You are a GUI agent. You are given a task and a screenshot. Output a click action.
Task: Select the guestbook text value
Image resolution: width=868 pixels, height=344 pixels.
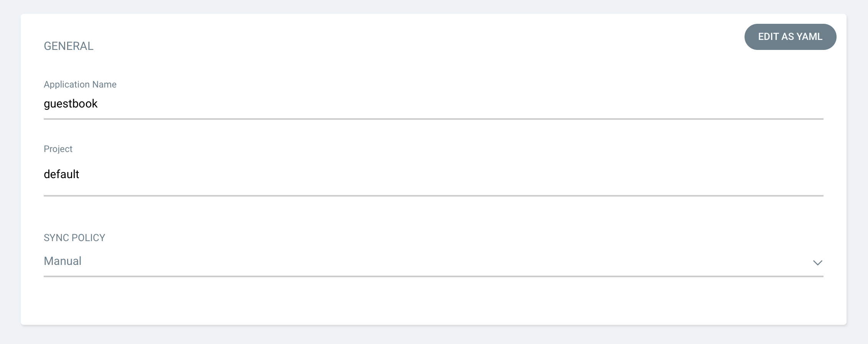[71, 104]
